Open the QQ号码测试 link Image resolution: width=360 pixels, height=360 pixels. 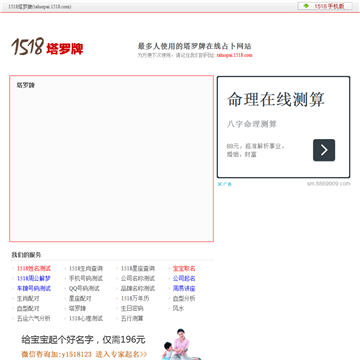click(84, 288)
